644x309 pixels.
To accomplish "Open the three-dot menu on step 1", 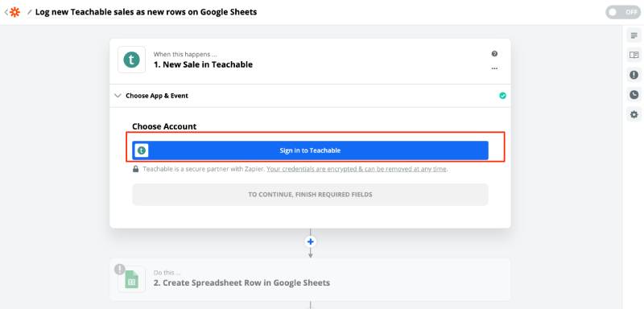I will coord(494,68).
